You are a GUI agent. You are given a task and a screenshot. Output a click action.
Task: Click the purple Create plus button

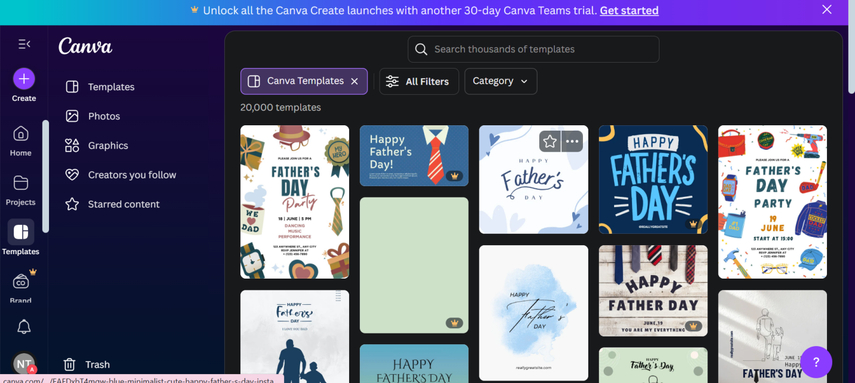[24, 79]
